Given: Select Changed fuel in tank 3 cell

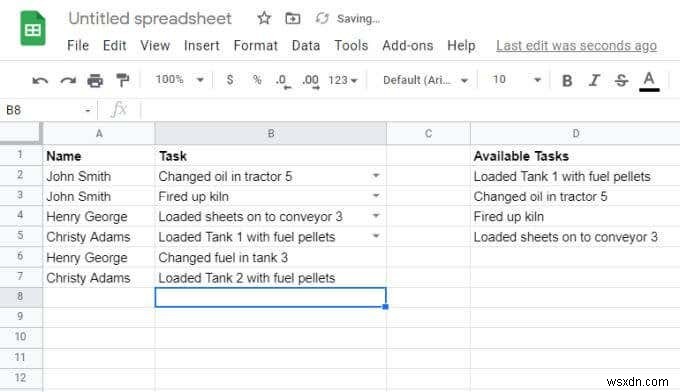Looking at the screenshot, I should 271,258.
